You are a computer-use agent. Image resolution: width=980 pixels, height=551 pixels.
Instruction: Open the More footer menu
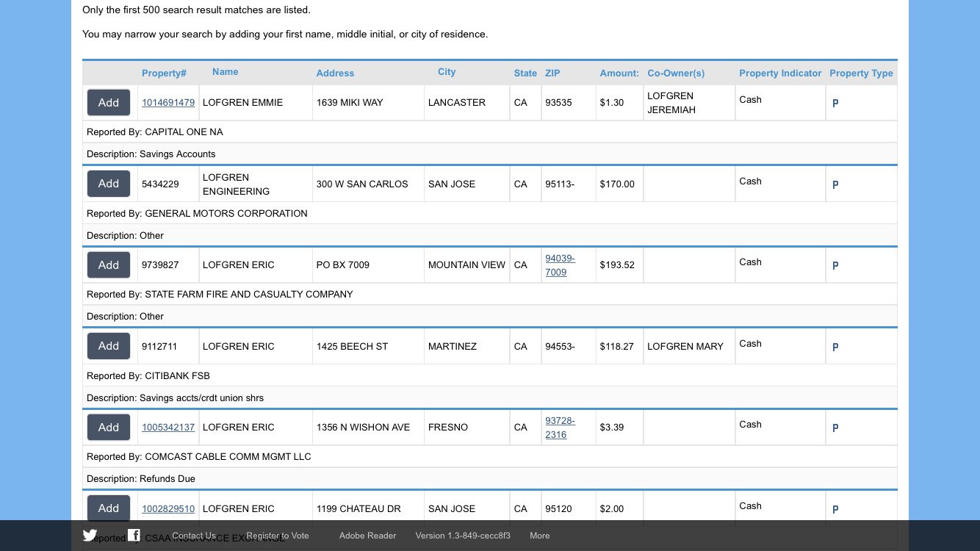coord(540,536)
